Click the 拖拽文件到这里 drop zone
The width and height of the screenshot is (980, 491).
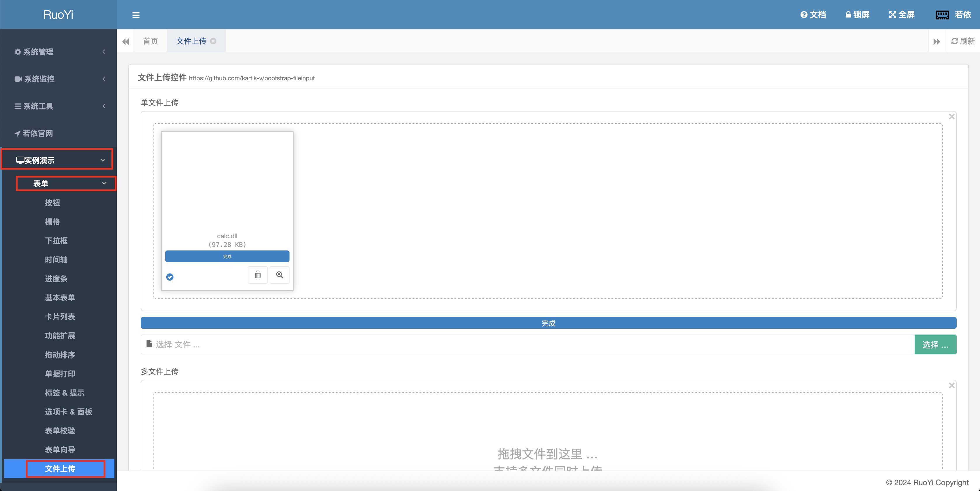pyautogui.click(x=547, y=432)
